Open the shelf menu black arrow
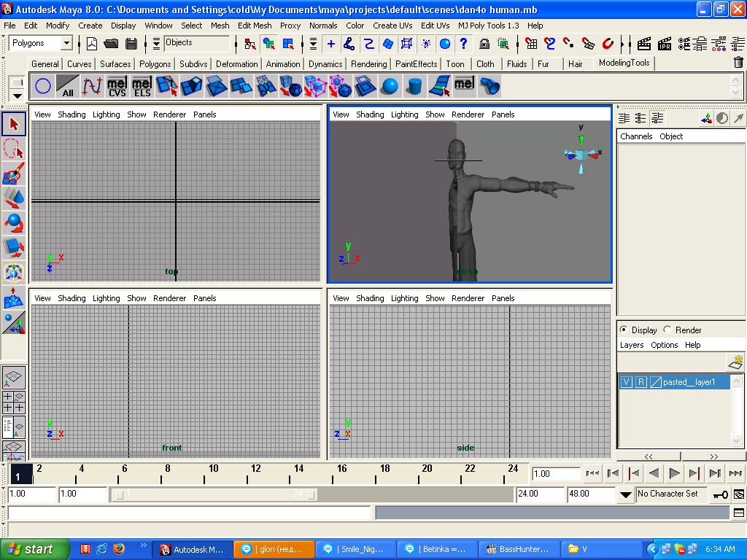The height and width of the screenshot is (560, 747). (18, 96)
